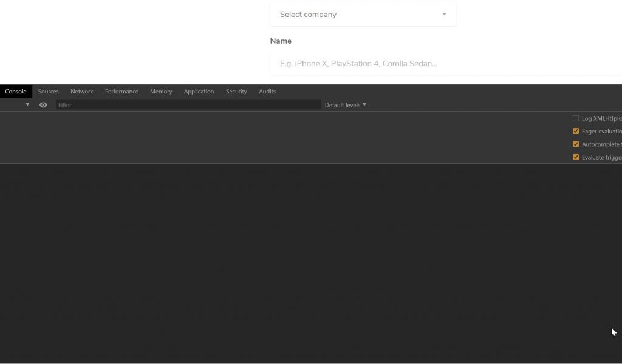Image resolution: width=622 pixels, height=364 pixels.
Task: Select the Console tab
Action: click(x=16, y=91)
